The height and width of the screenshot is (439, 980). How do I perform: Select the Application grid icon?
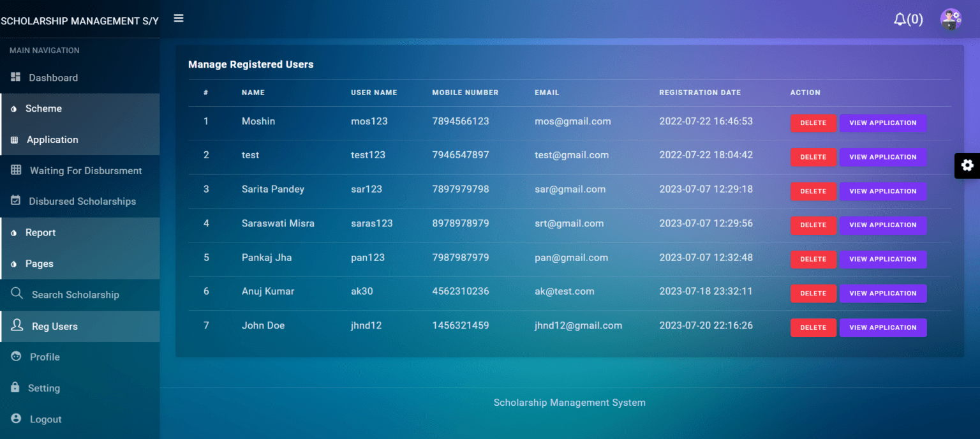[16, 139]
